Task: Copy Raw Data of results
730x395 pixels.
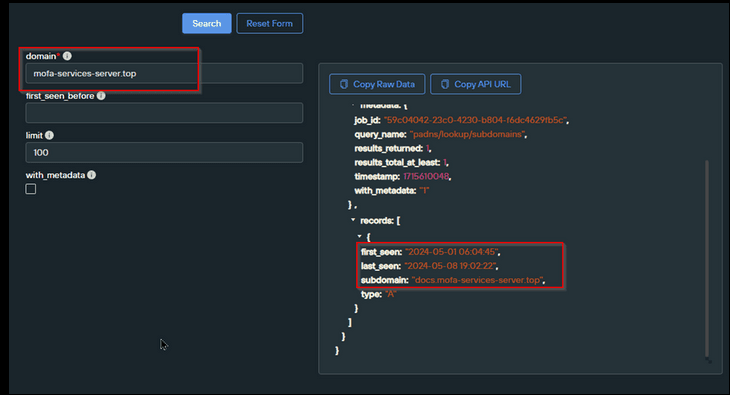Action: (377, 84)
